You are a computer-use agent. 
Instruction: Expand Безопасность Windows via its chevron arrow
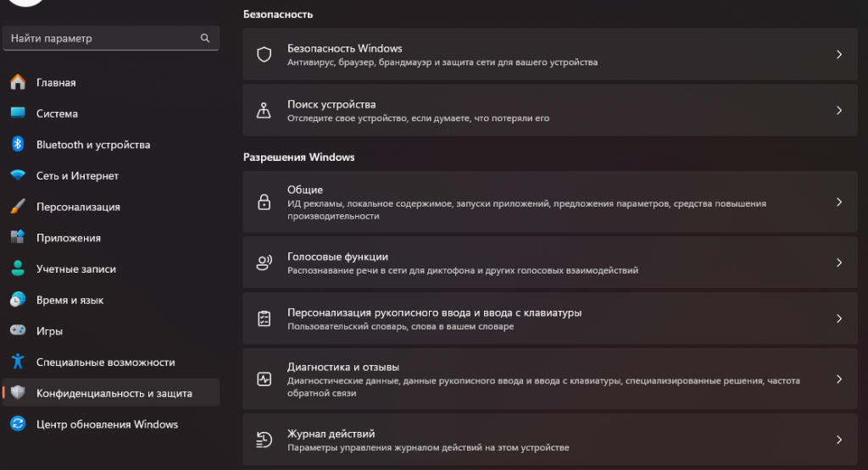tap(839, 54)
